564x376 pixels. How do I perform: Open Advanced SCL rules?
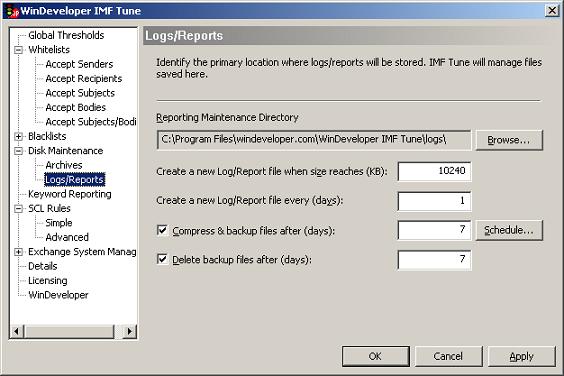pyautogui.click(x=67, y=237)
